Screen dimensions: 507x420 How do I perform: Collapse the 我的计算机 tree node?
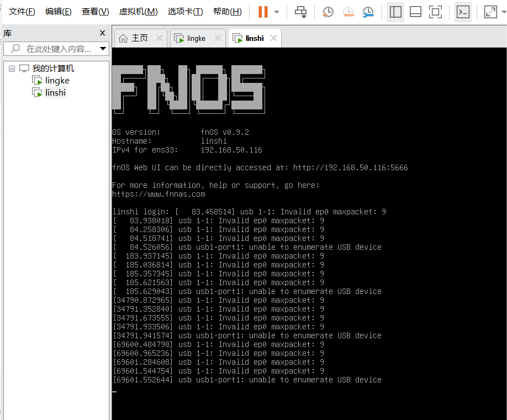click(x=12, y=69)
